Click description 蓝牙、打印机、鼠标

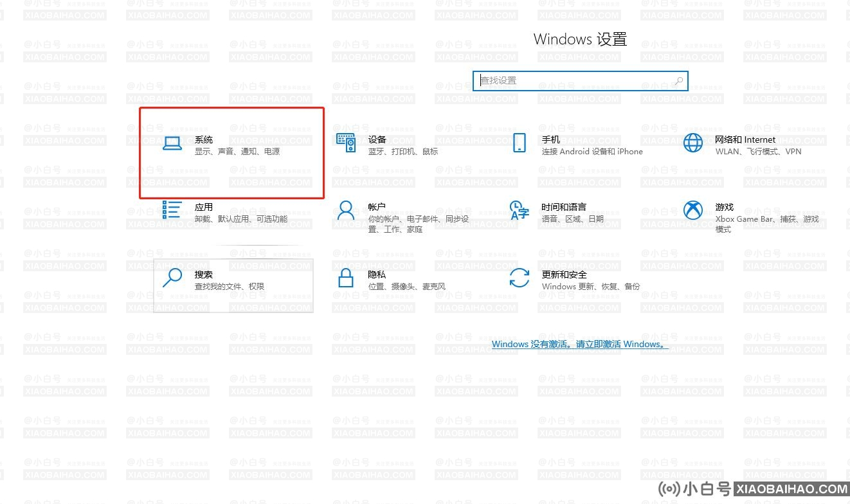403,152
